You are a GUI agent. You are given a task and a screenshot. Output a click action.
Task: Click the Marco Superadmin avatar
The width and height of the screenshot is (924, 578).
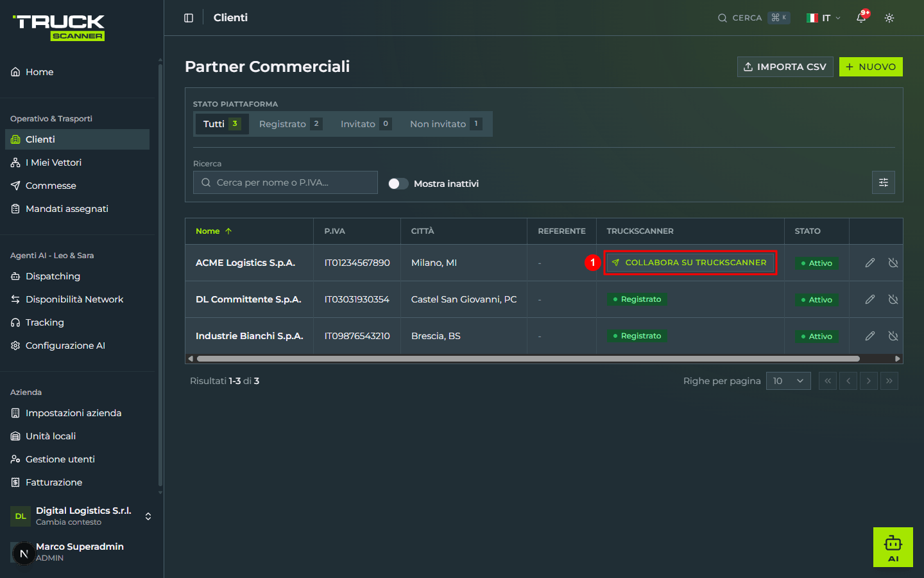point(24,553)
